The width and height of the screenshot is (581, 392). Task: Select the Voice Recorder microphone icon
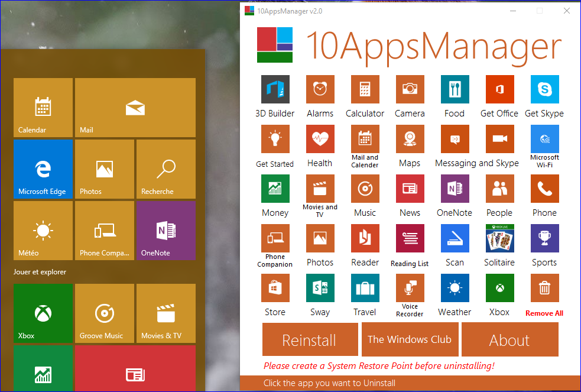coord(410,288)
